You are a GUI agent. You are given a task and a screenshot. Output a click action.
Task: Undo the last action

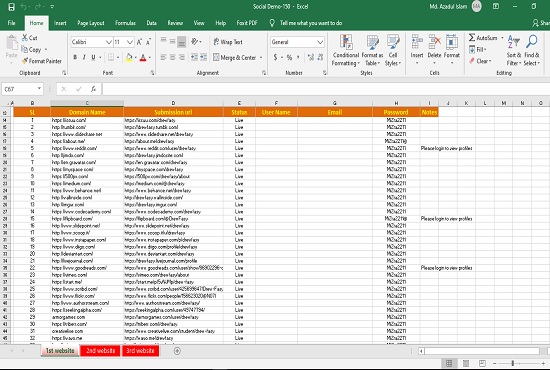24,7
